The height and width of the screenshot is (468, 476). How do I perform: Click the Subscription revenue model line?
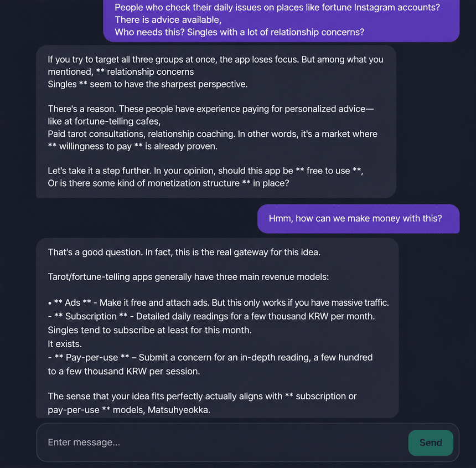[211, 316]
